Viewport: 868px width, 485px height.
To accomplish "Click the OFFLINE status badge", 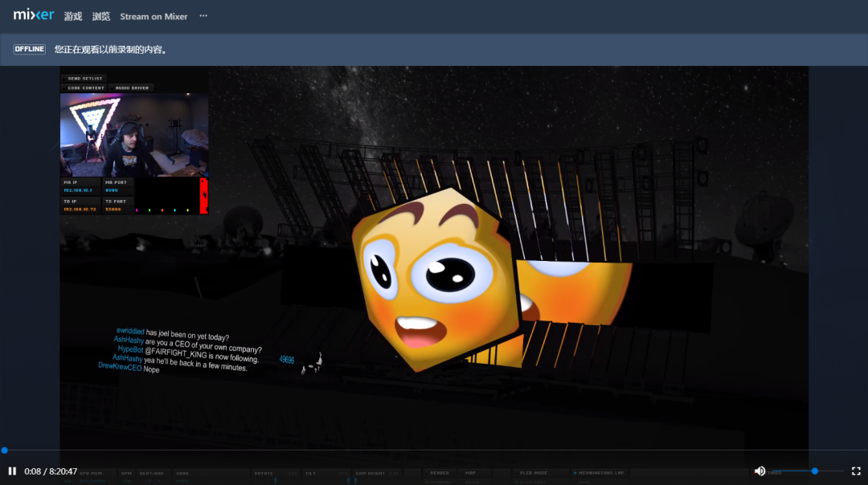I will [30, 49].
